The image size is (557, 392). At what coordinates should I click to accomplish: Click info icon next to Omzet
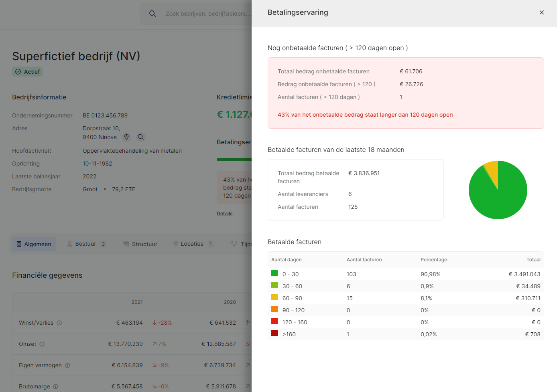click(x=42, y=344)
